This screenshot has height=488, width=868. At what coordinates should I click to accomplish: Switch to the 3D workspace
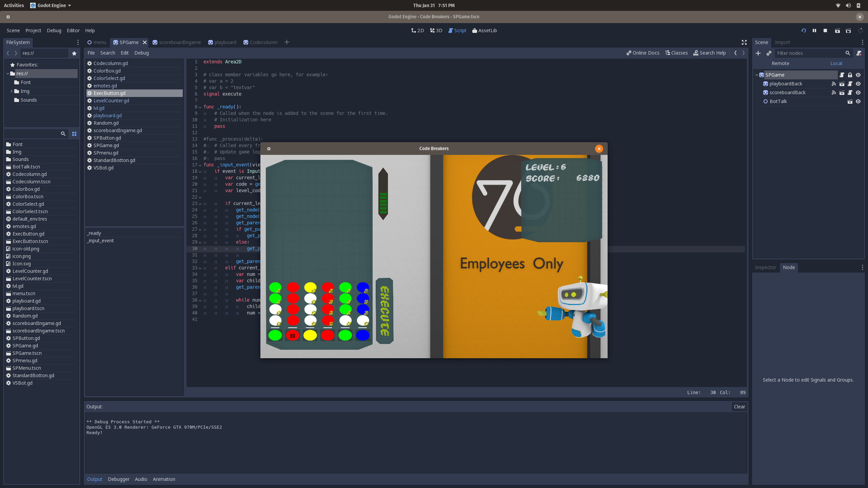coord(436,30)
